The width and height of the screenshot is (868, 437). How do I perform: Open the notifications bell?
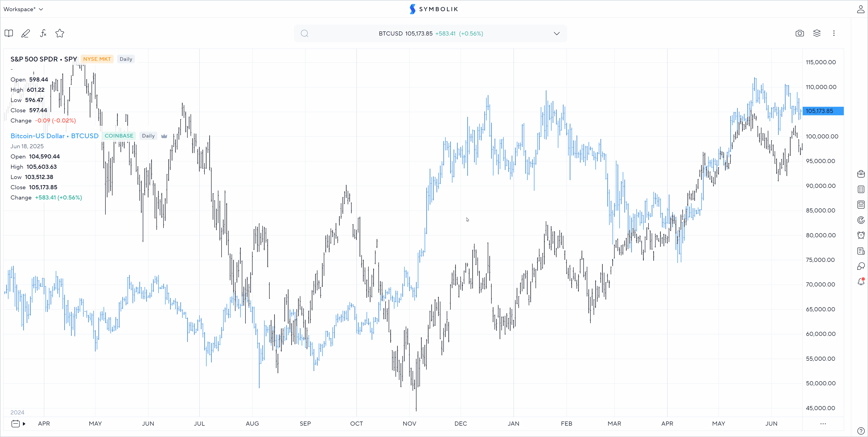(860, 282)
